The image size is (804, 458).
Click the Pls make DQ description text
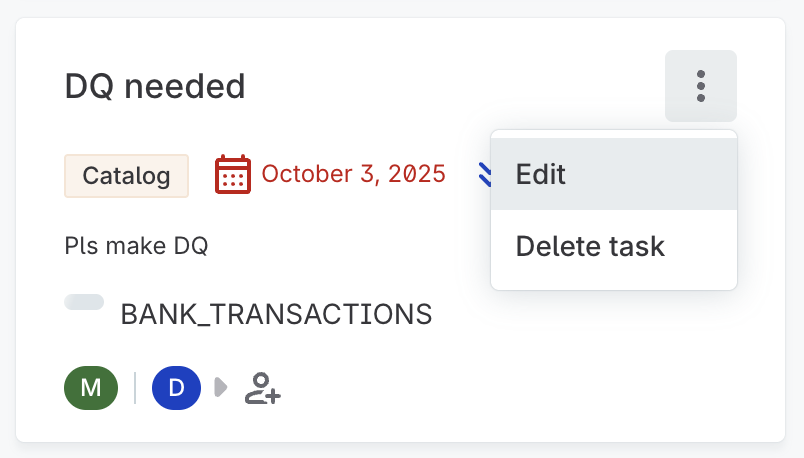[x=136, y=245]
